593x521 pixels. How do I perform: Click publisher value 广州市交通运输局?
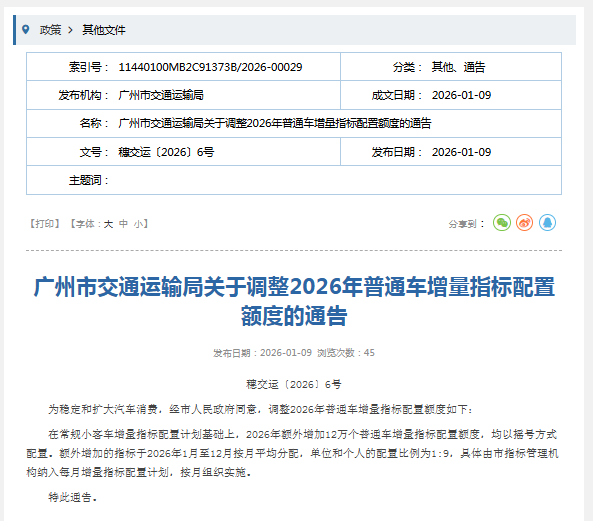tap(161, 95)
